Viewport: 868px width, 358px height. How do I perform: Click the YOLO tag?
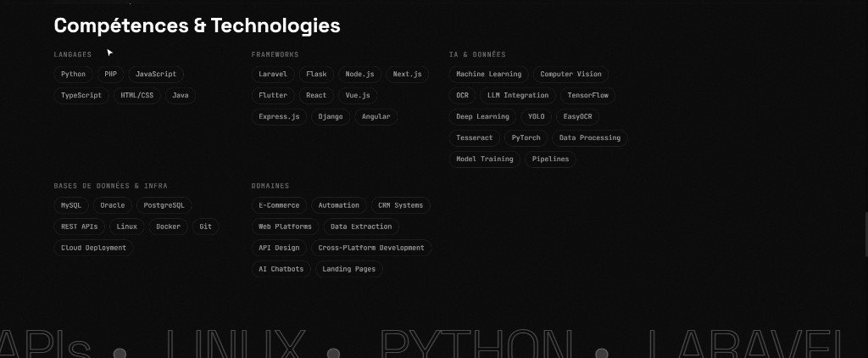[x=537, y=117]
